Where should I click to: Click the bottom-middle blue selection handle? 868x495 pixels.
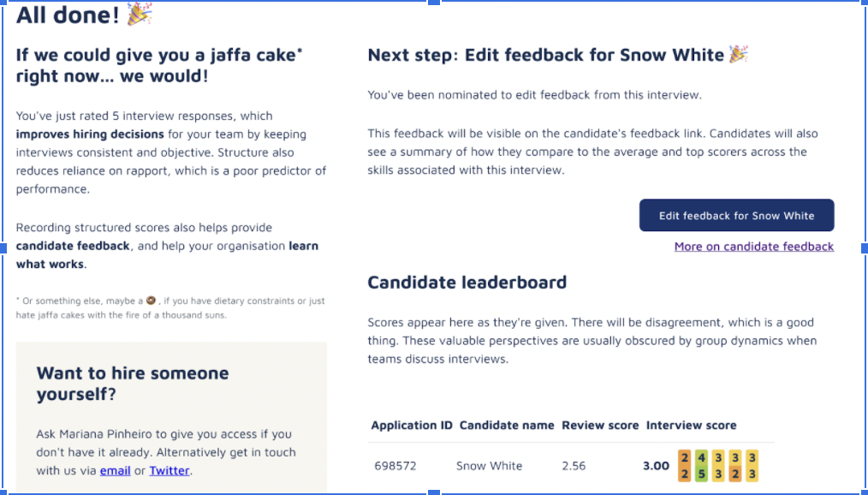point(433,492)
